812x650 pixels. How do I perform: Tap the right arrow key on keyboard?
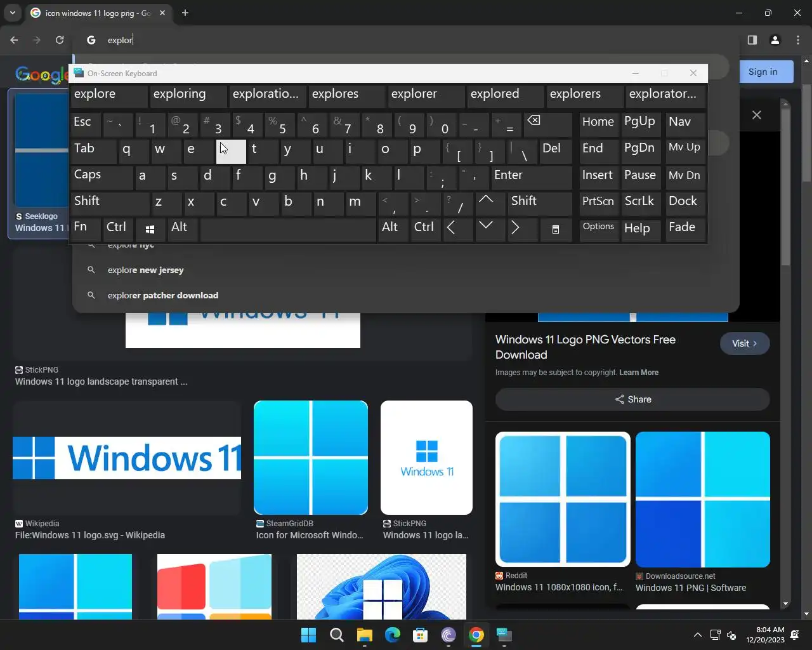click(x=522, y=230)
